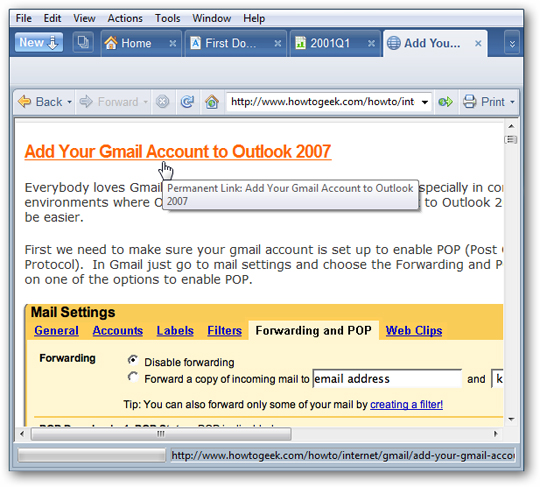Open the View menu
Viewport: 540px width, 487px height.
84,18
